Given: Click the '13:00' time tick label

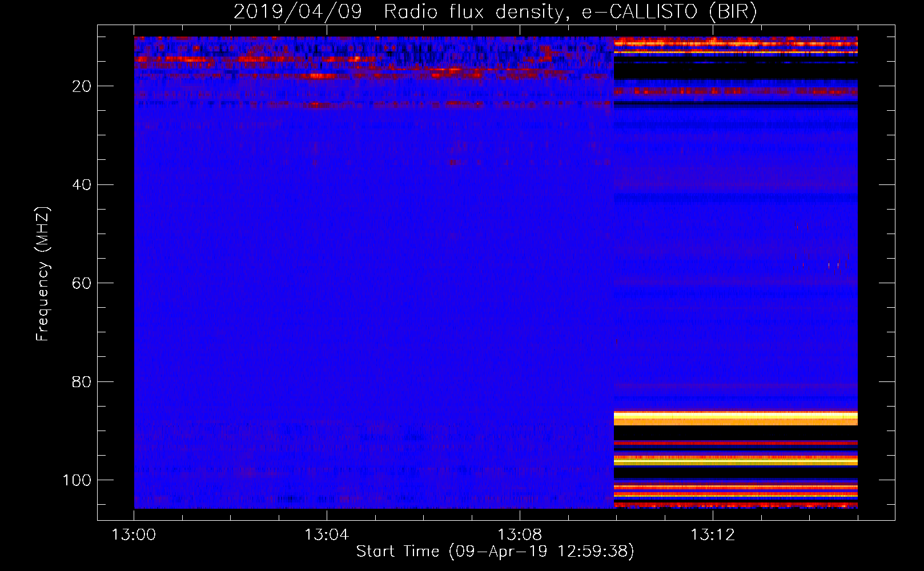Looking at the screenshot, I should 134,535.
